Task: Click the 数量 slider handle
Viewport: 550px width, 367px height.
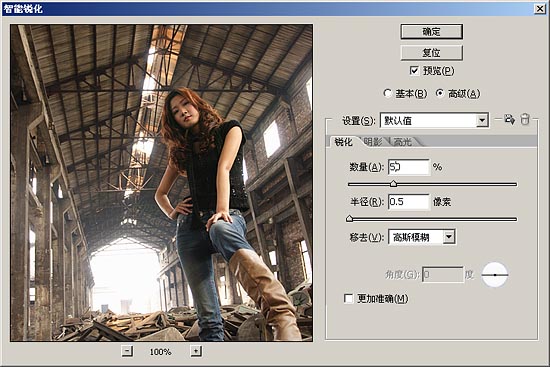Action: point(394,184)
